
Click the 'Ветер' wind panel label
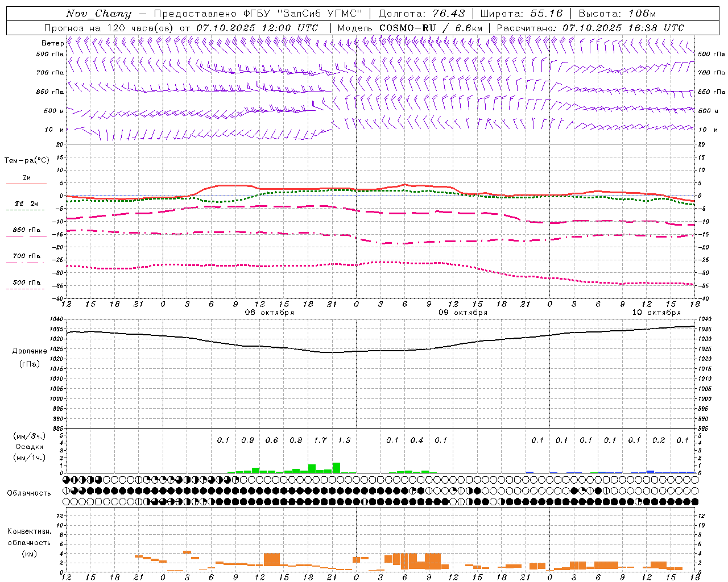(x=52, y=43)
